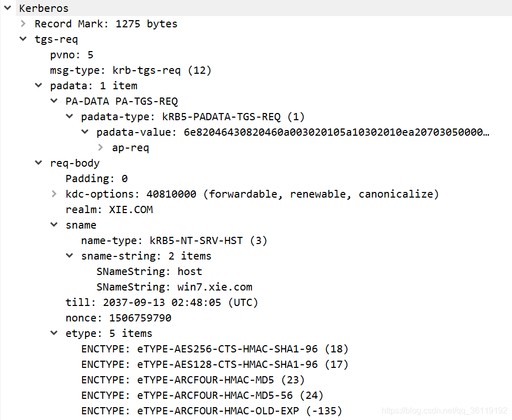Collapse the sname node

tap(54, 224)
